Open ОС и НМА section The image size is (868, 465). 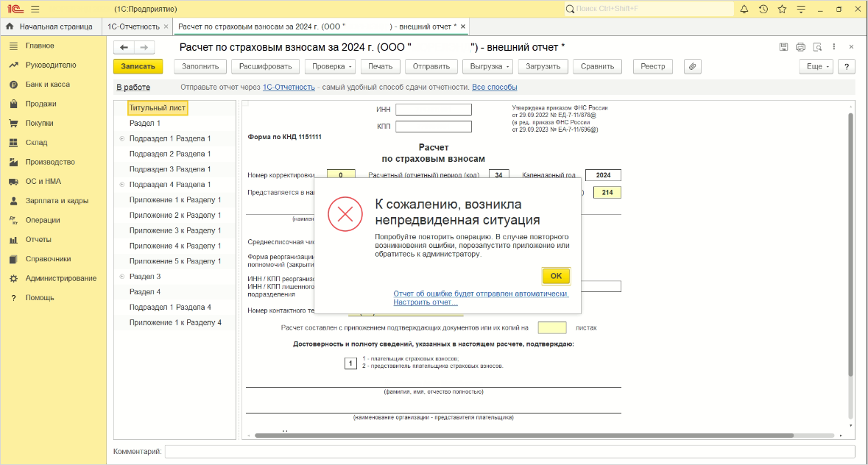[x=53, y=181]
